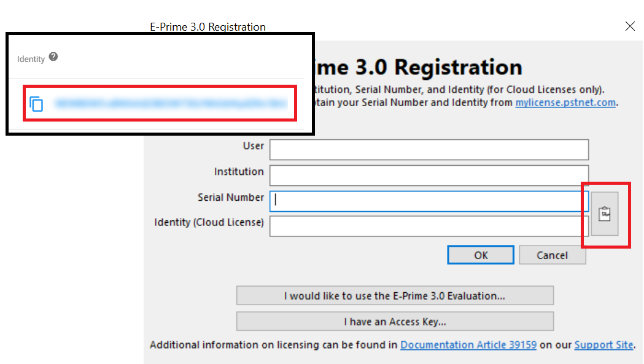Click the Serial Number label
The width and height of the screenshot is (644, 364).
[x=231, y=198]
